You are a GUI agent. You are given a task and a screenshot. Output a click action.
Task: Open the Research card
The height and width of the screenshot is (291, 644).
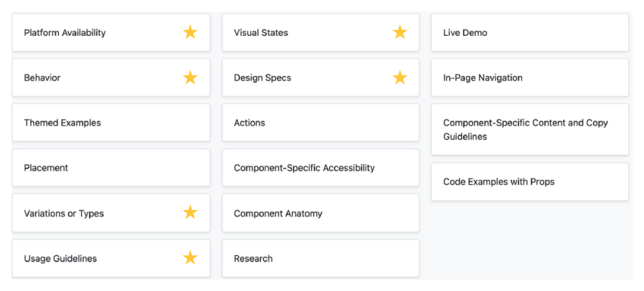click(253, 259)
